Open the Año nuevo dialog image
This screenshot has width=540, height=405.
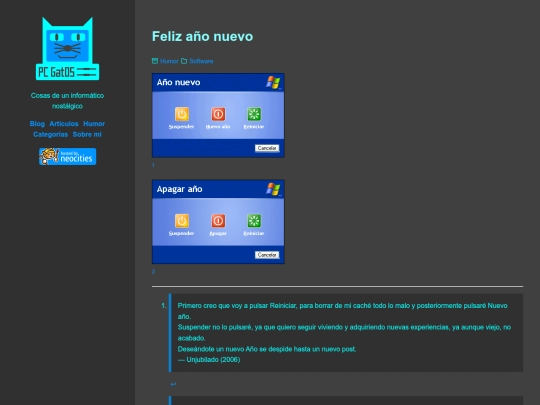click(x=218, y=115)
